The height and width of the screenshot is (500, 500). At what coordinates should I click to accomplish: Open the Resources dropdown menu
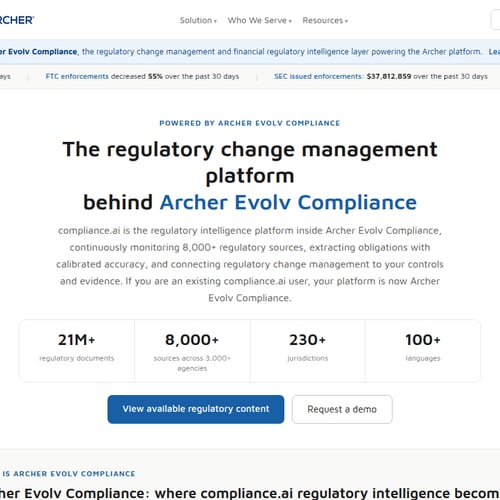(325, 21)
